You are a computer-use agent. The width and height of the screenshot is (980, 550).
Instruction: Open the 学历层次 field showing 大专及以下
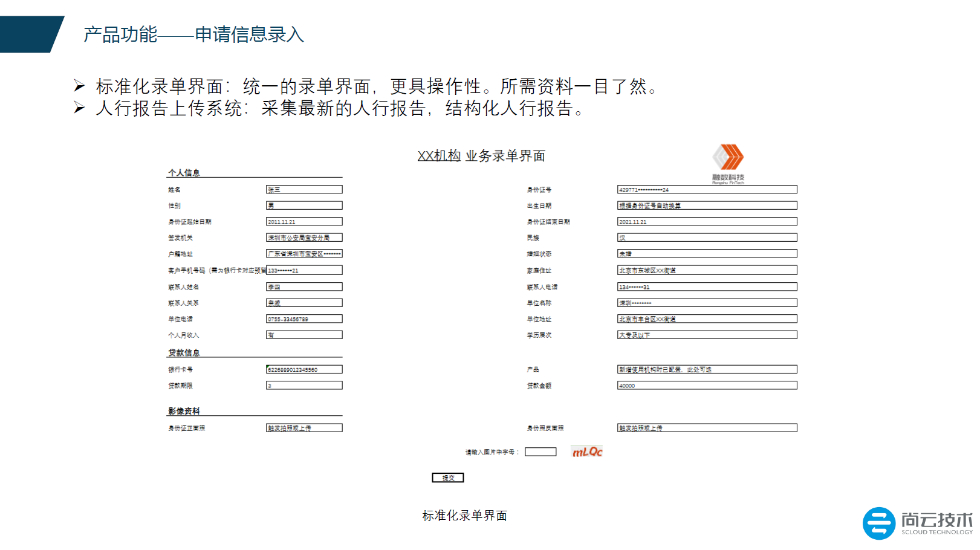(x=707, y=335)
